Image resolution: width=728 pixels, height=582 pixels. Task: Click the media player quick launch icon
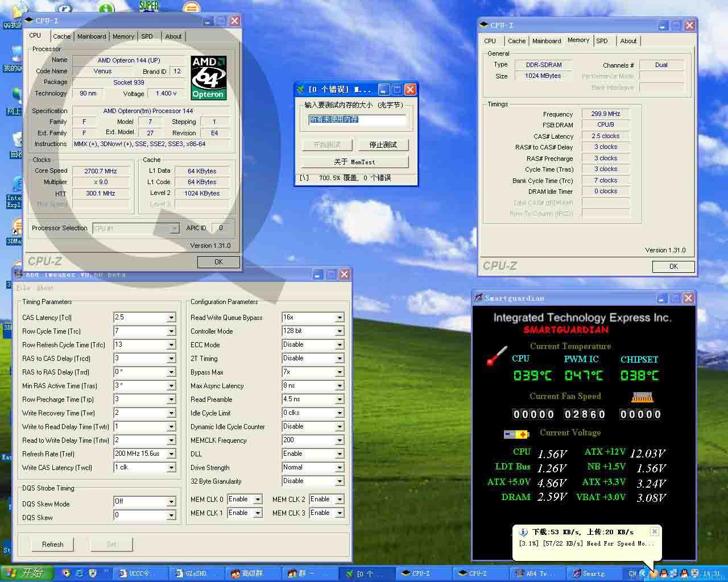(x=66, y=573)
